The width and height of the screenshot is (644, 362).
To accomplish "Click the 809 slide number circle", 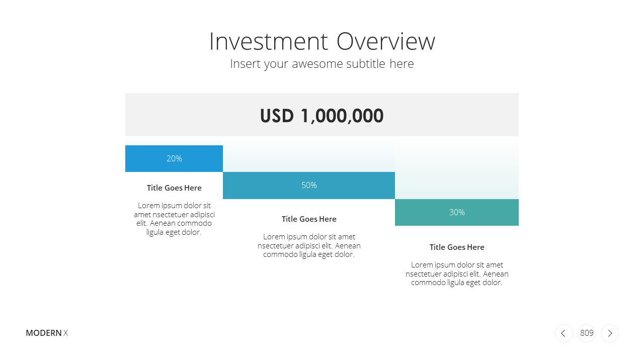I will pos(587,333).
